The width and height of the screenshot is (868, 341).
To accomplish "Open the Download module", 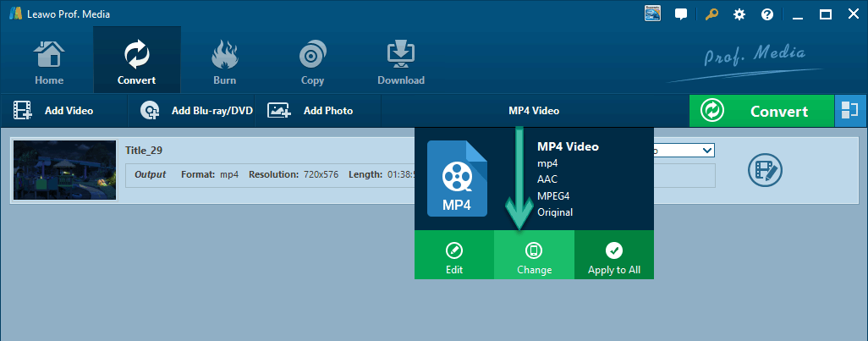I will [401, 60].
